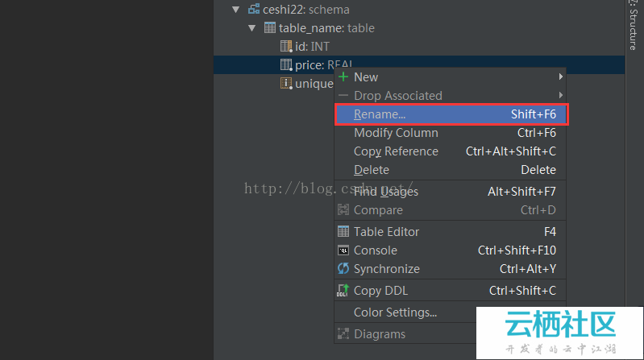Choose Delete from the context menu
Screen dimensions: 644x360
click(x=450, y=170)
